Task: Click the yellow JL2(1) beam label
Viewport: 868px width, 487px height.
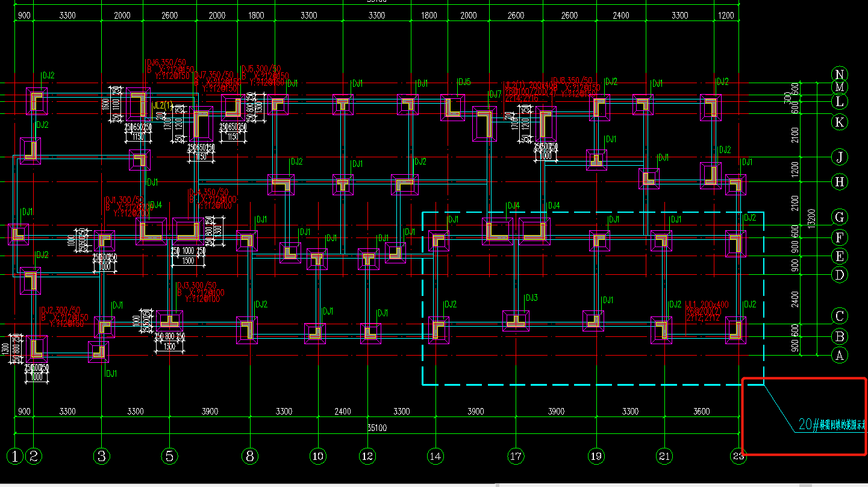Action: (161, 105)
